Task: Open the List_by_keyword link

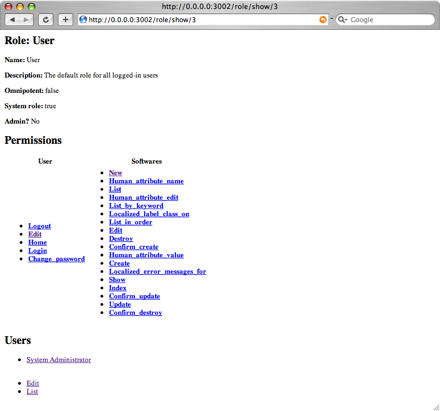Action: [136, 206]
